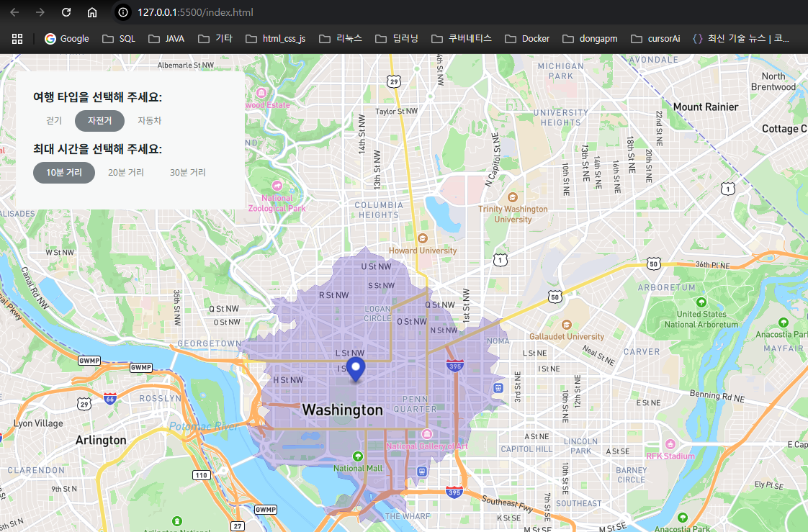The height and width of the screenshot is (532, 808).
Task: Open the 최신 기술 뉴스 bookmark
Action: [741, 39]
